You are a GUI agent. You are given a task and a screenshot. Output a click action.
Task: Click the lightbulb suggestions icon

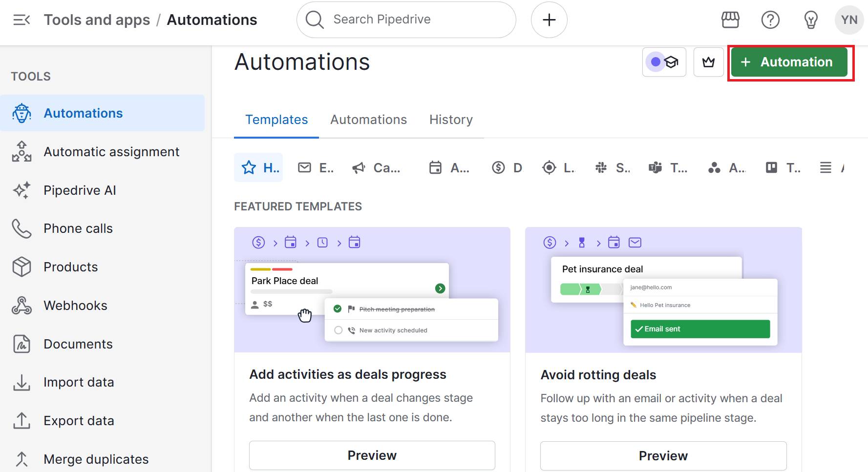(x=810, y=20)
